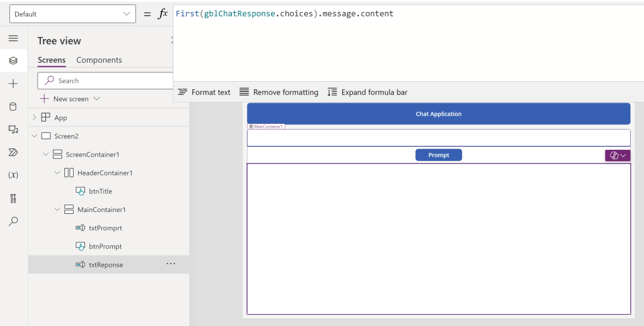
Task: Click the Tree view Search field
Action: pyautogui.click(x=107, y=81)
